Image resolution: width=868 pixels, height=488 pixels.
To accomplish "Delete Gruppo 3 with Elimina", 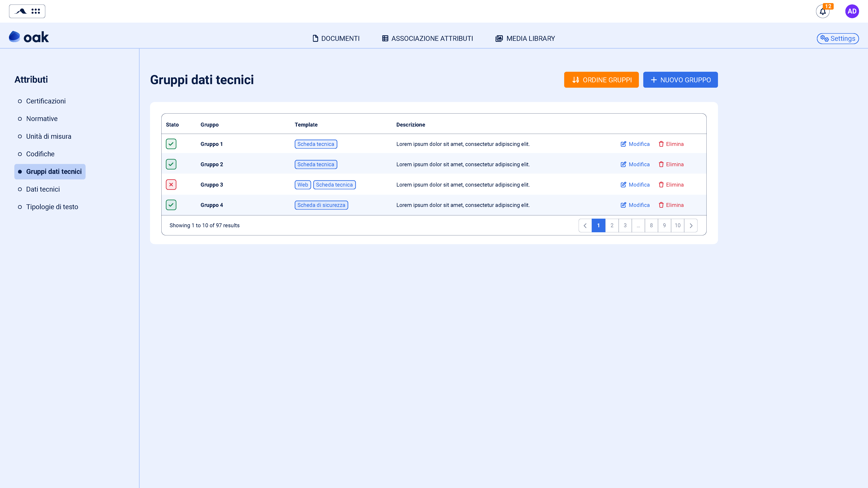I will point(671,185).
